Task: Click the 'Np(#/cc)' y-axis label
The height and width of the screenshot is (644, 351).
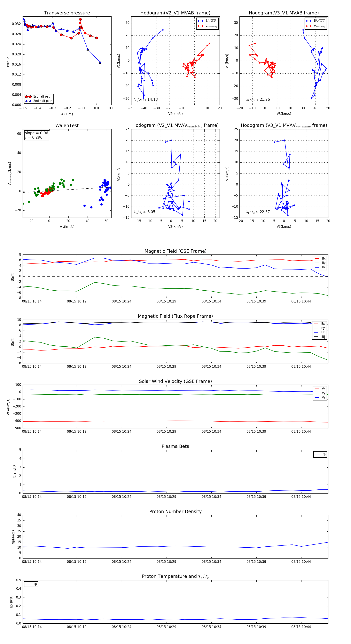Action: tap(13, 537)
